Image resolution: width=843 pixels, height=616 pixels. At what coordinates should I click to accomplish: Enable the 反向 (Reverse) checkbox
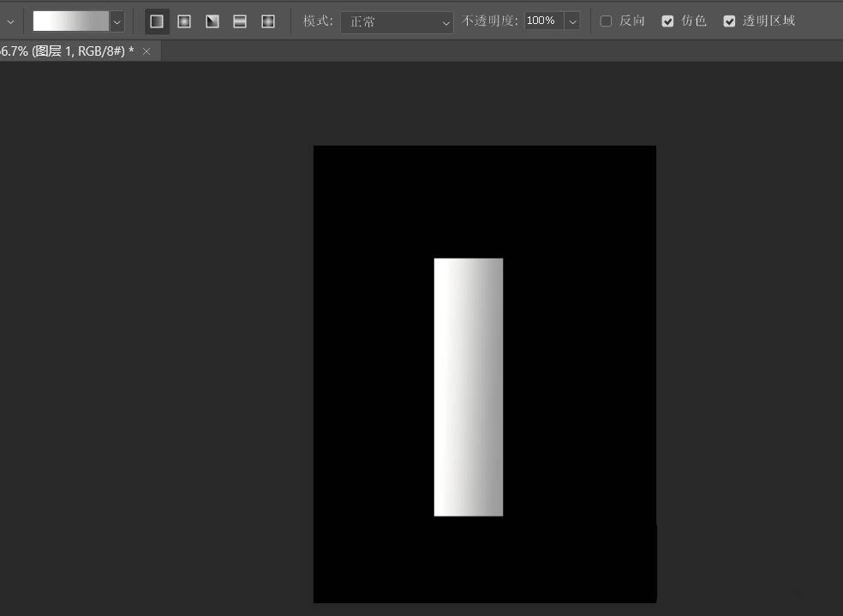[x=606, y=21]
